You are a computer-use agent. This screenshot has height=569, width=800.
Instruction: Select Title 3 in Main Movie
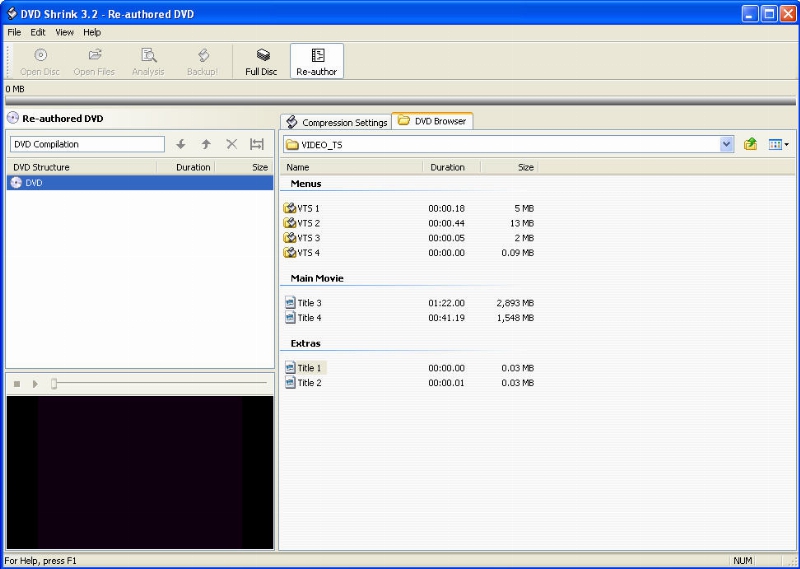click(309, 303)
